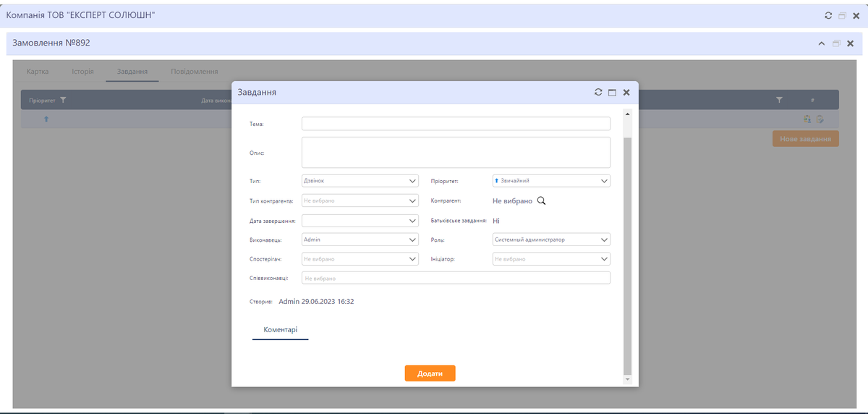Click the dialog's scroll-down arrow

627,379
